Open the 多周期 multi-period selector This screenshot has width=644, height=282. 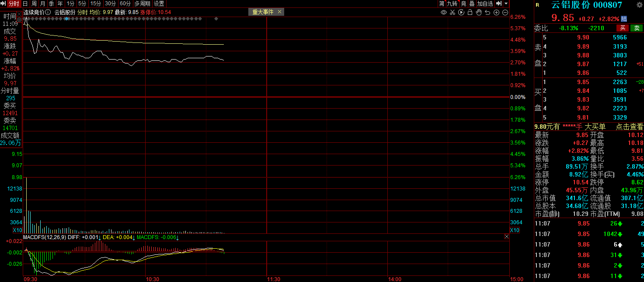click(x=142, y=4)
